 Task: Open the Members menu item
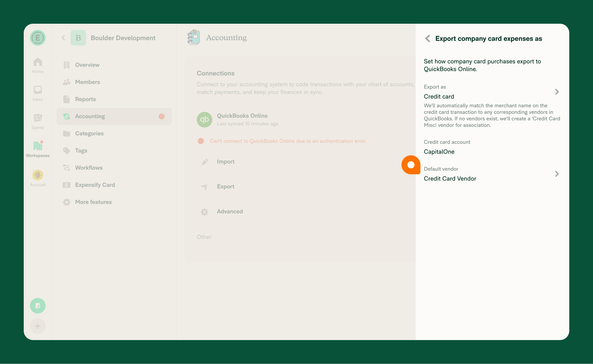pos(114,82)
